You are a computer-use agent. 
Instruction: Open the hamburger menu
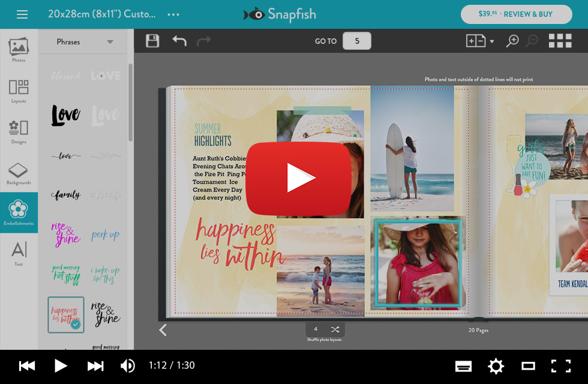click(x=22, y=14)
